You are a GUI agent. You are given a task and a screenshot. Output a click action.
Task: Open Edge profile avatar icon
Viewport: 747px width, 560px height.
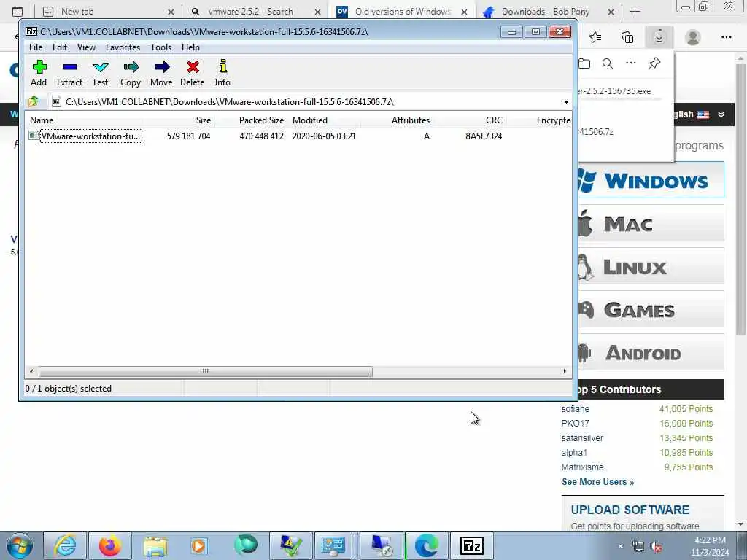point(693,37)
